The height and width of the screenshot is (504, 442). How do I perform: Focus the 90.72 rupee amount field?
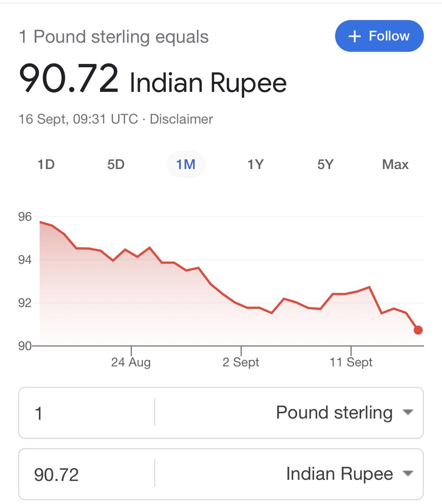pos(87,474)
